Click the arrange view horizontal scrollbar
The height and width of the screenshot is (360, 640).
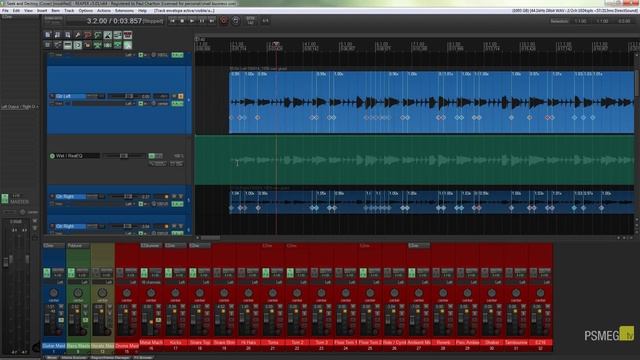point(210,237)
